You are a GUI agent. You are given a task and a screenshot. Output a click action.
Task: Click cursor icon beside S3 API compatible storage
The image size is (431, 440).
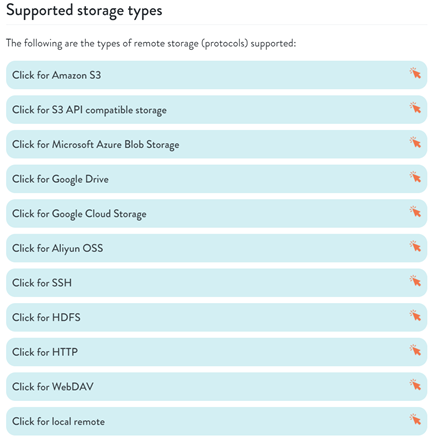pyautogui.click(x=415, y=107)
